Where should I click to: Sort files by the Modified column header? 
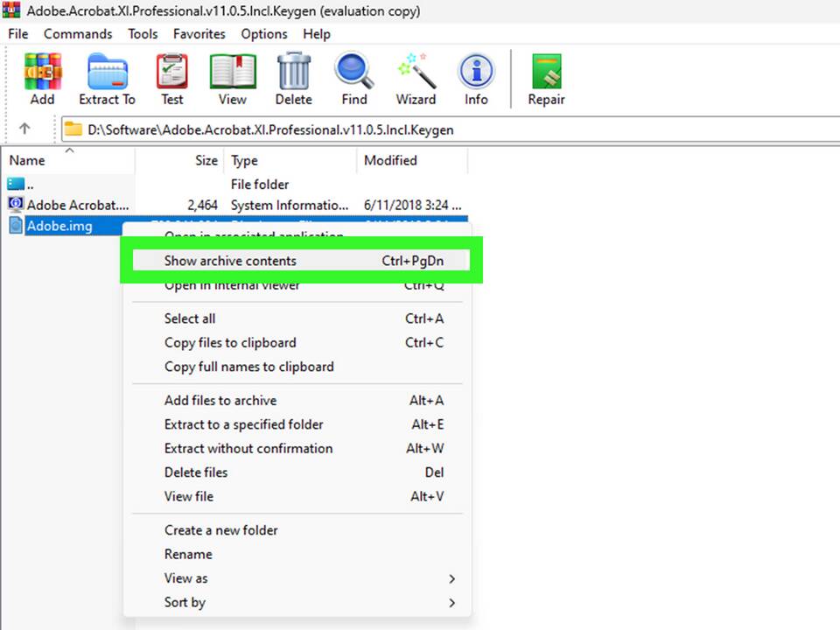click(390, 160)
